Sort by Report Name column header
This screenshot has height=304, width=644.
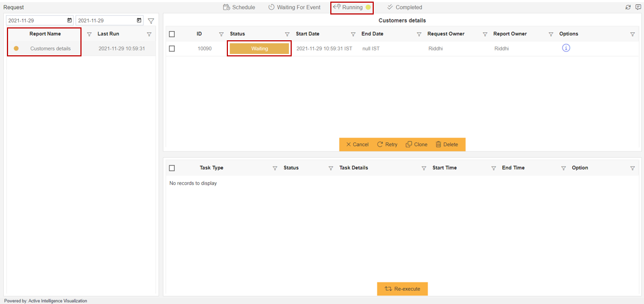[x=45, y=34]
